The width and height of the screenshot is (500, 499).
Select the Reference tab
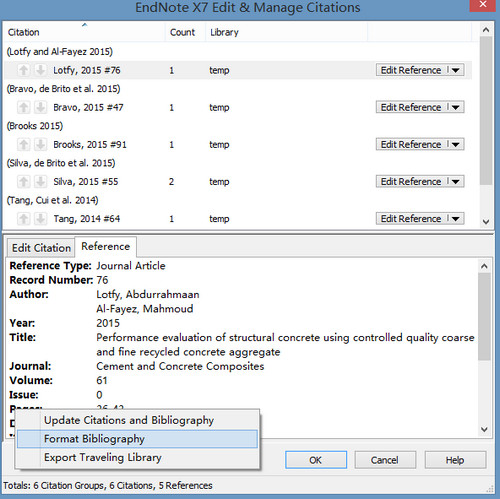[x=106, y=246]
